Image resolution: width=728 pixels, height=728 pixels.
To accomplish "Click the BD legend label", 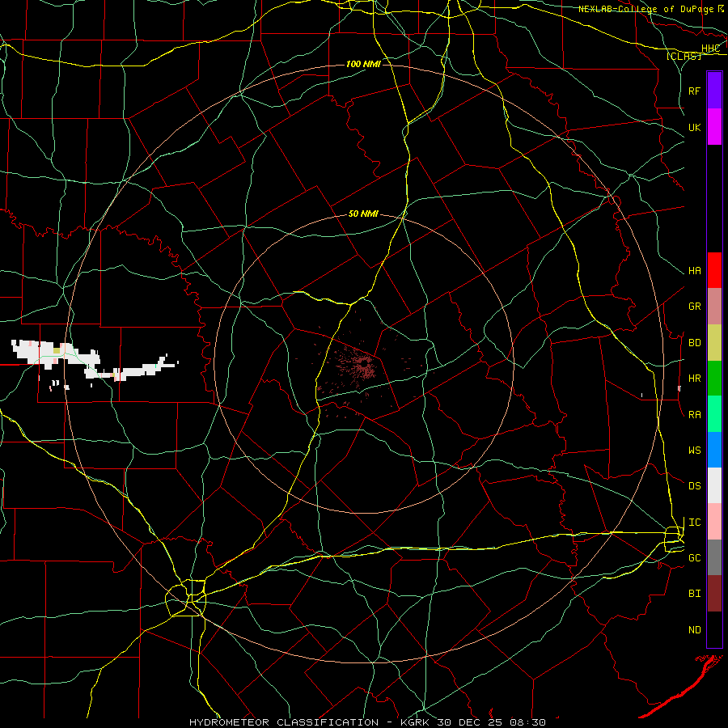I will click(x=694, y=343).
